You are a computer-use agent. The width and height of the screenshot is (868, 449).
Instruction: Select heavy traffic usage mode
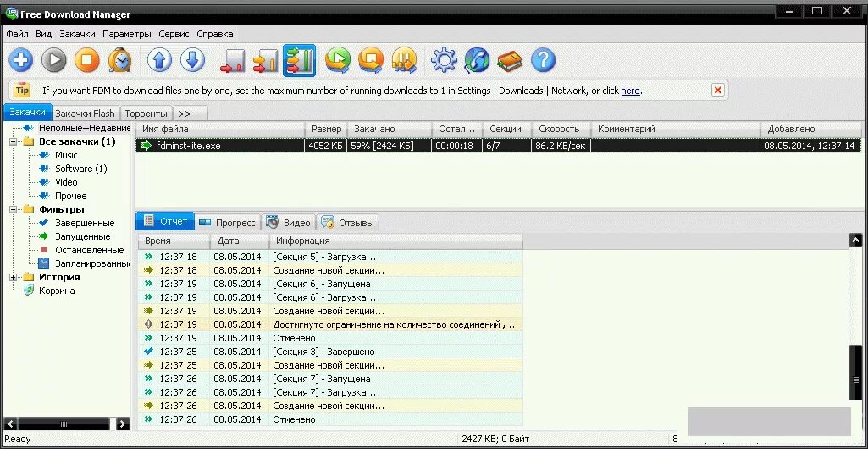tap(300, 60)
